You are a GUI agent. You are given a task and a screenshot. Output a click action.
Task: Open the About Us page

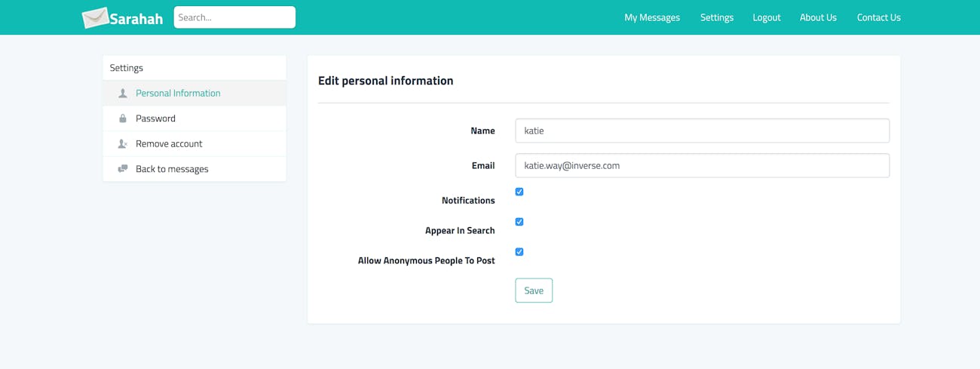tap(818, 17)
